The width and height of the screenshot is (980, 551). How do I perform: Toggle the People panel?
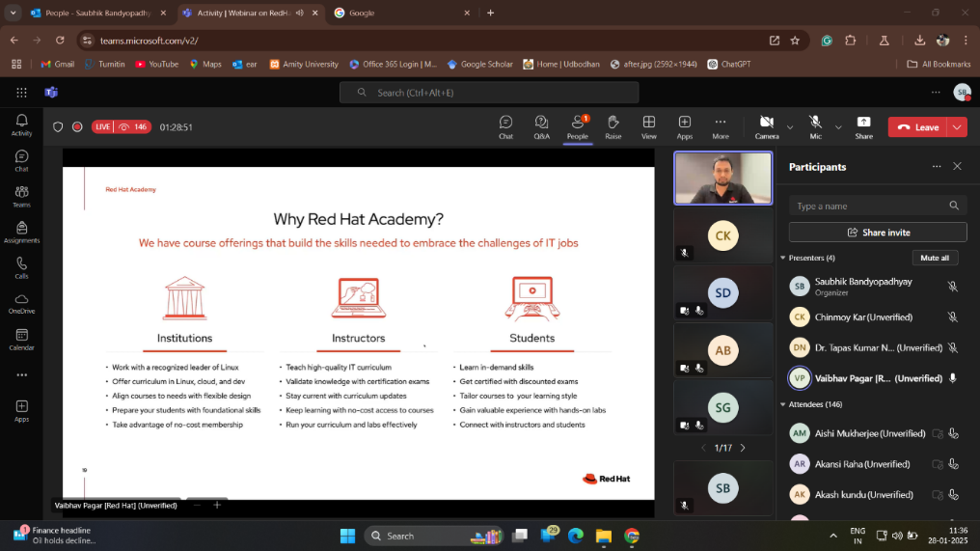[578, 127]
